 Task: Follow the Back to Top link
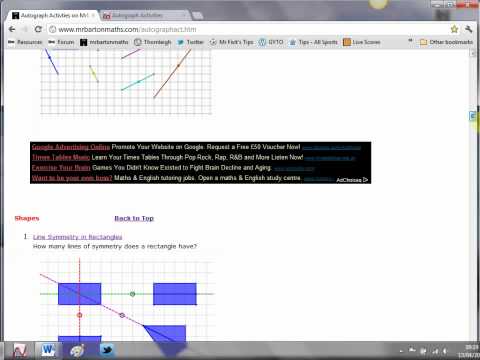click(x=134, y=218)
